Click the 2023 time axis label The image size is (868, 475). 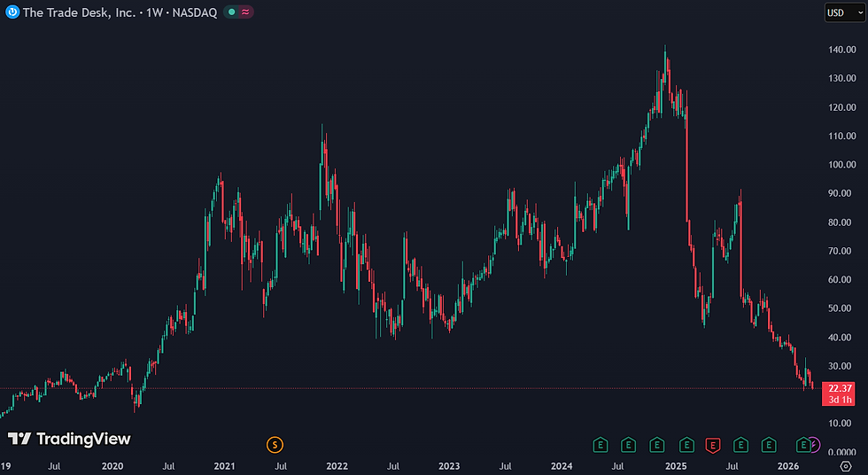pos(449,466)
